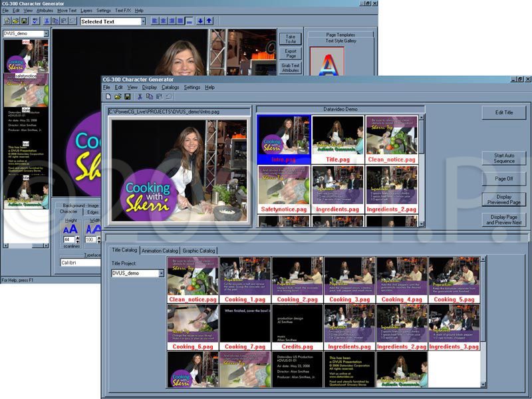Open the Attributes menu in the back editor window
The image size is (532, 399).
point(45,11)
